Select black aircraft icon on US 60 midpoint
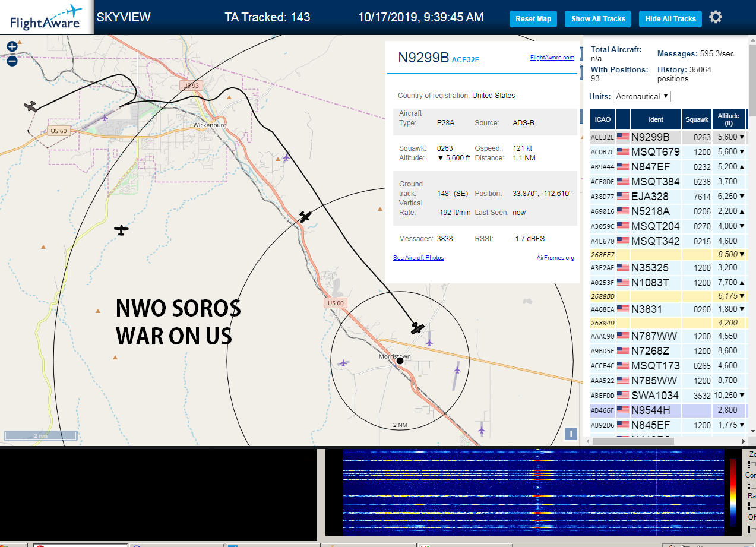756x547 pixels. (x=305, y=217)
